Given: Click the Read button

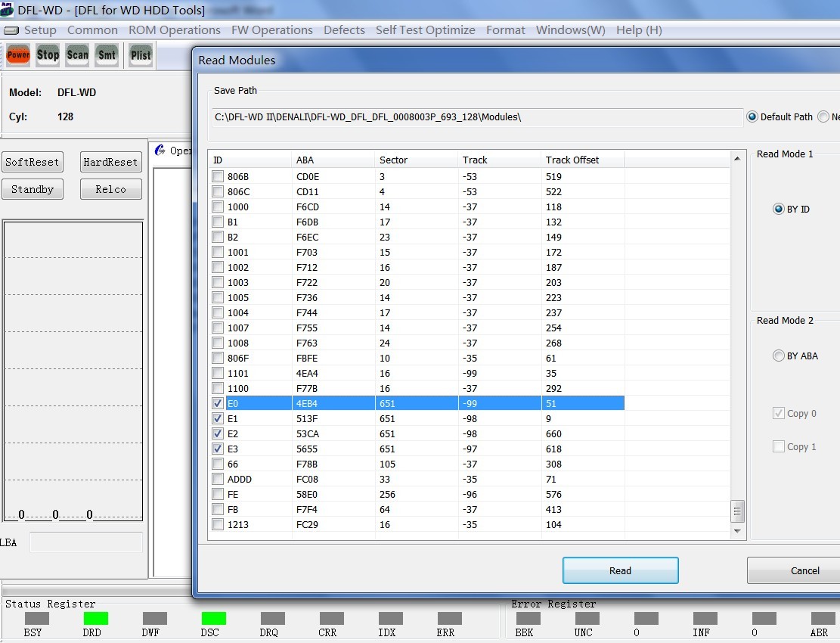Looking at the screenshot, I should click(620, 570).
